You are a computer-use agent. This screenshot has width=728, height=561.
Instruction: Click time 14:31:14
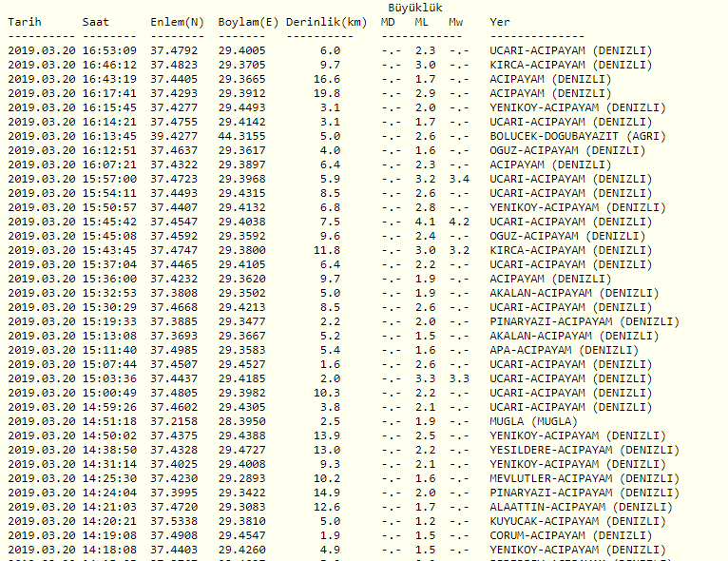coord(109,464)
